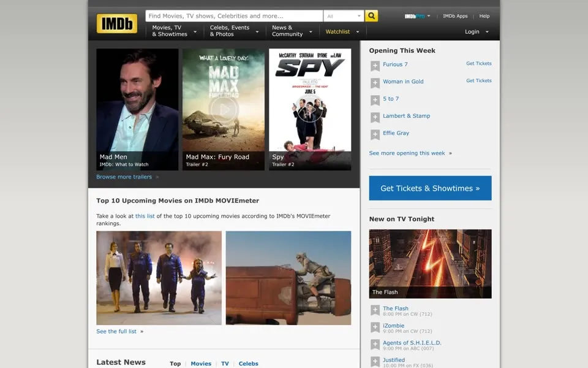
Task: Open the 5 to 7 title link
Action: [391, 99]
